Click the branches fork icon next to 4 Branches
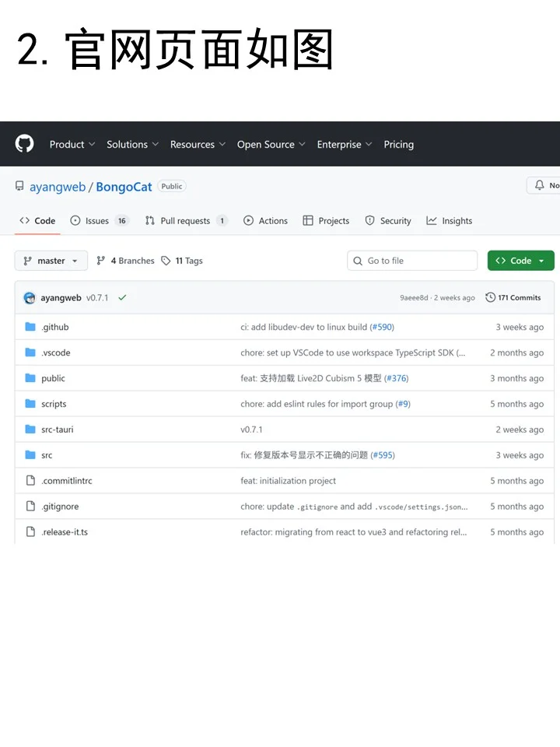Image resolution: width=560 pixels, height=747 pixels. (x=100, y=260)
